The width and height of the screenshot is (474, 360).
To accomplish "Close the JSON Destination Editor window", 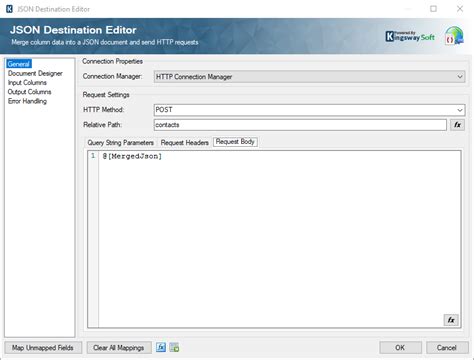I will click(460, 9).
